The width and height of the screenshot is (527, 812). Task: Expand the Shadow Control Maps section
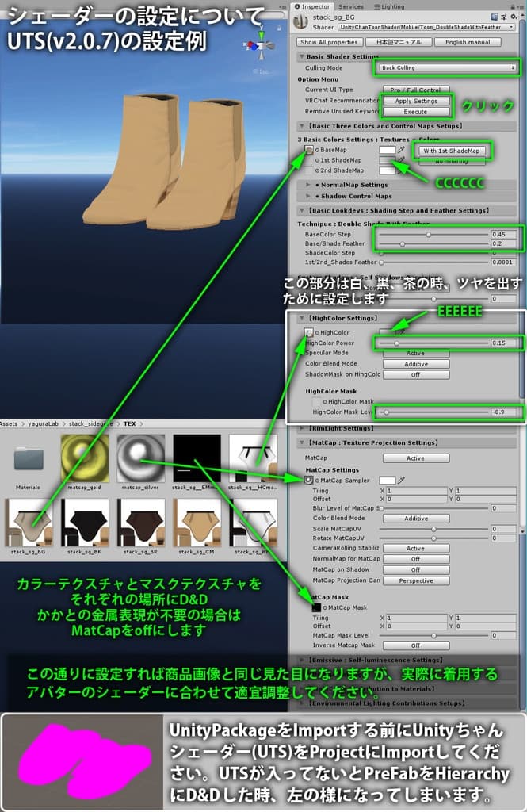(308, 196)
